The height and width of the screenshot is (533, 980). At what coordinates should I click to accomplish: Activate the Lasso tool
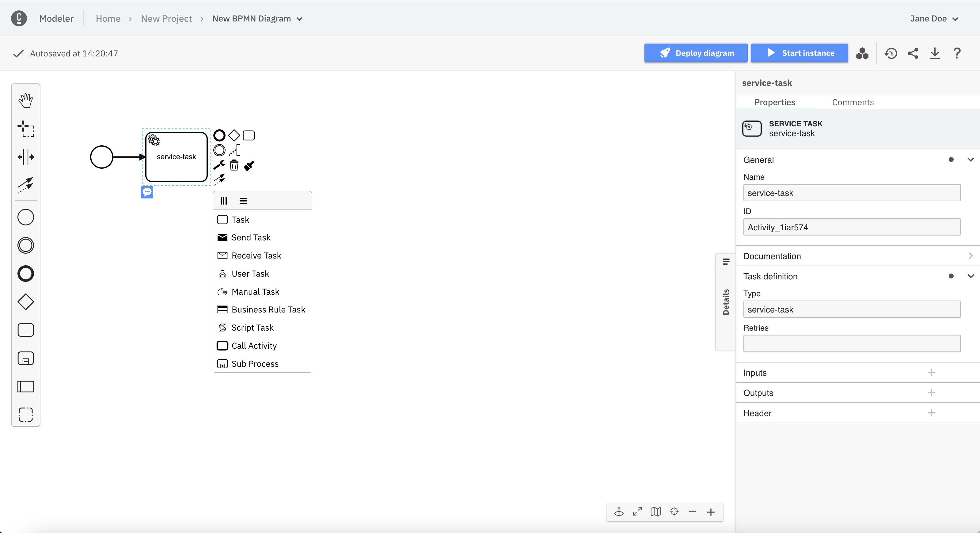coord(25,129)
